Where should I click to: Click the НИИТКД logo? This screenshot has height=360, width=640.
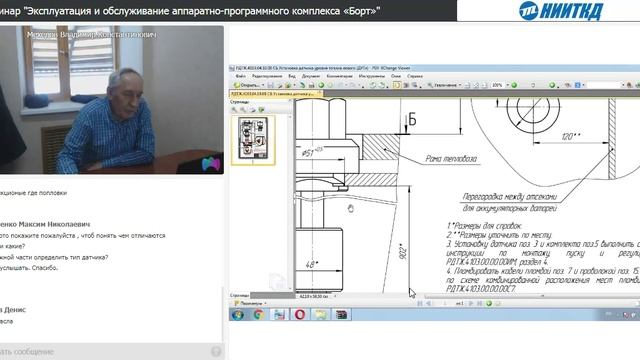[x=561, y=11]
